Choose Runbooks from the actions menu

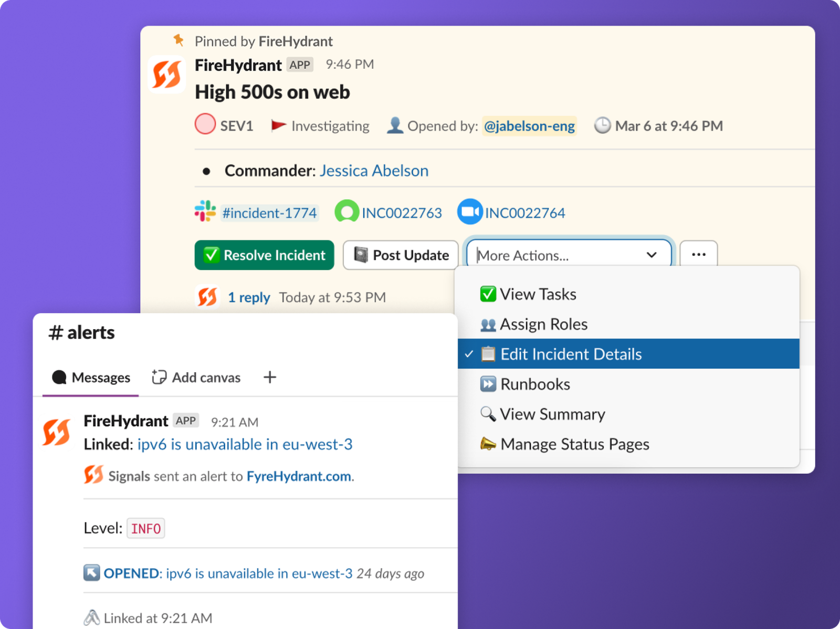point(628,384)
